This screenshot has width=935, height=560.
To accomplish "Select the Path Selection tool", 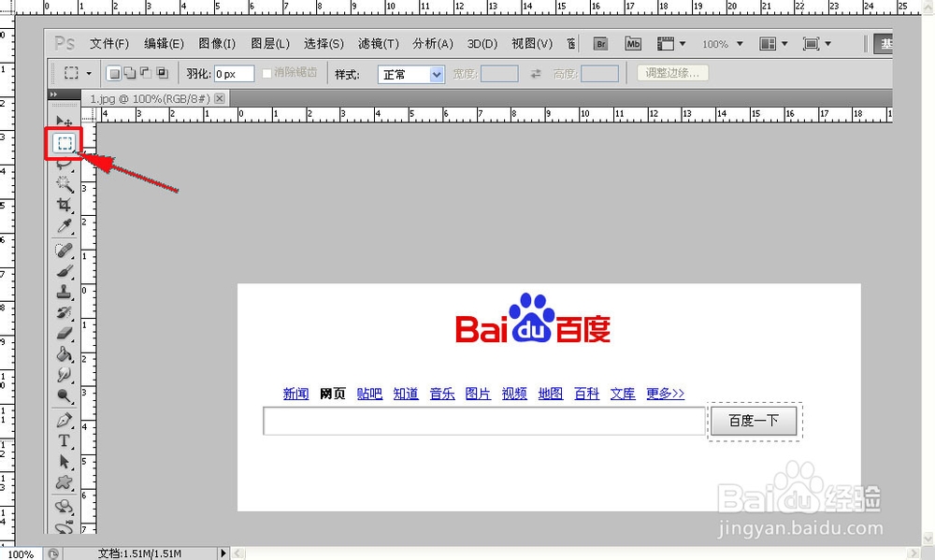I will tap(65, 462).
